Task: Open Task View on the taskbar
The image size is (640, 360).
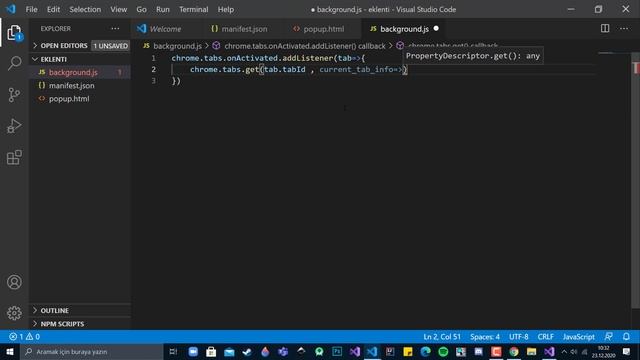Action: pos(173,351)
